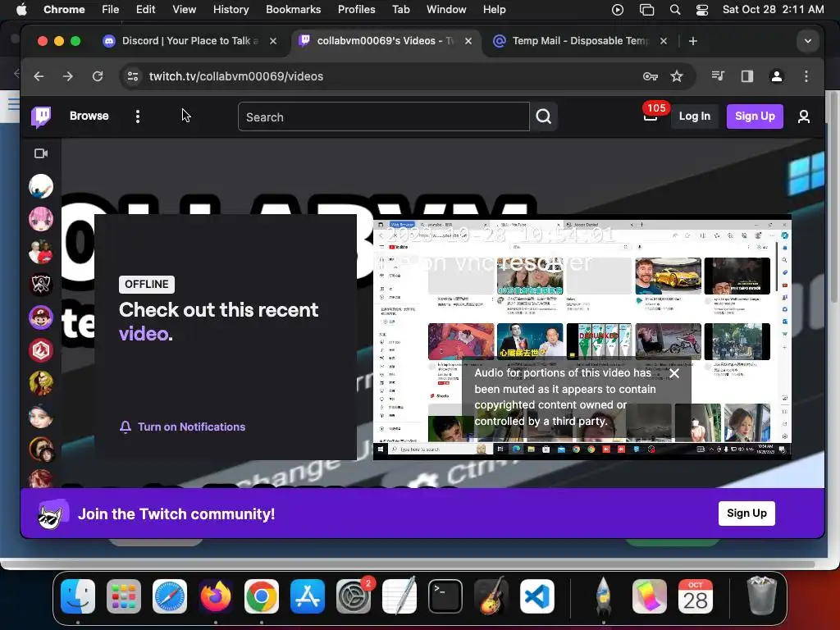The image size is (840, 630).
Task: Open the Chrome profile avatar
Action: (776, 76)
